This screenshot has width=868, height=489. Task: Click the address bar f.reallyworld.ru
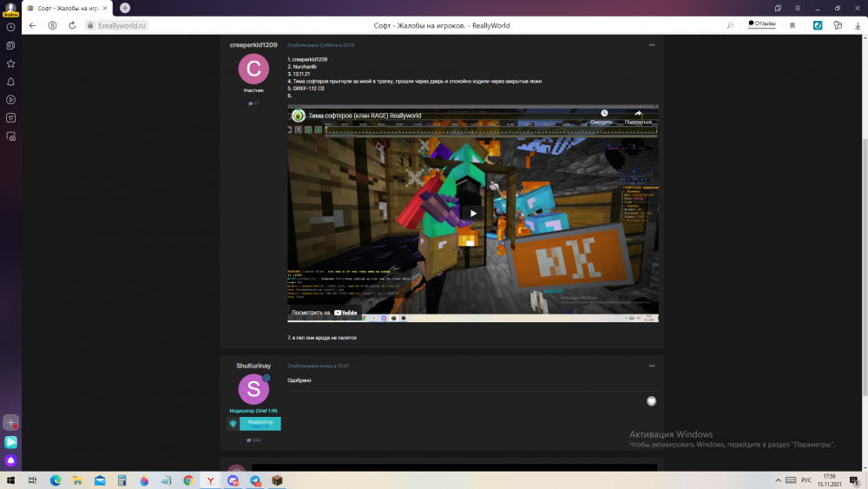pos(122,25)
